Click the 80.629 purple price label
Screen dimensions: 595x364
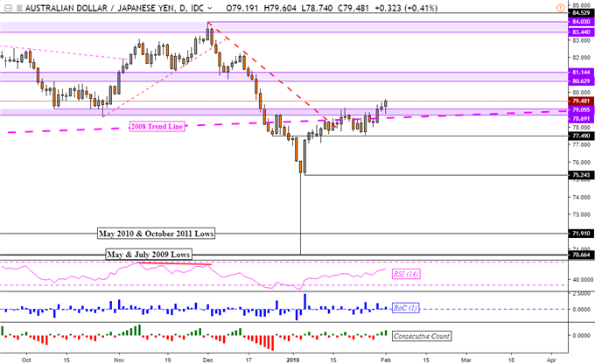(581, 81)
